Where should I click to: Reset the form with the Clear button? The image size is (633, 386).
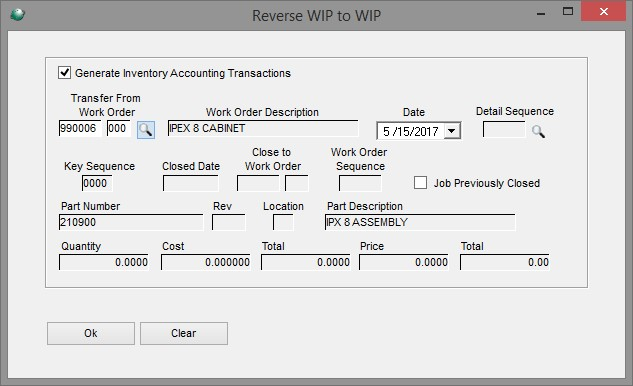click(184, 333)
